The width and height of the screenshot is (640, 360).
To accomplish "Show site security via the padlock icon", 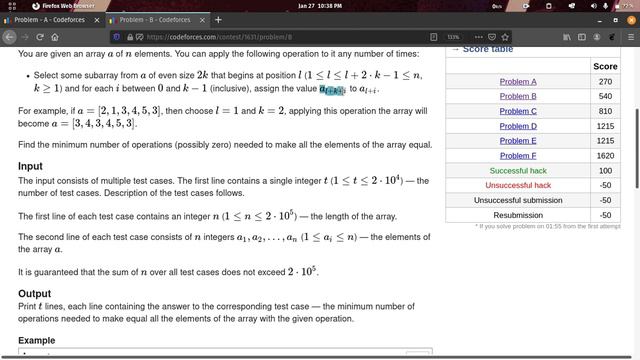I will point(130,37).
